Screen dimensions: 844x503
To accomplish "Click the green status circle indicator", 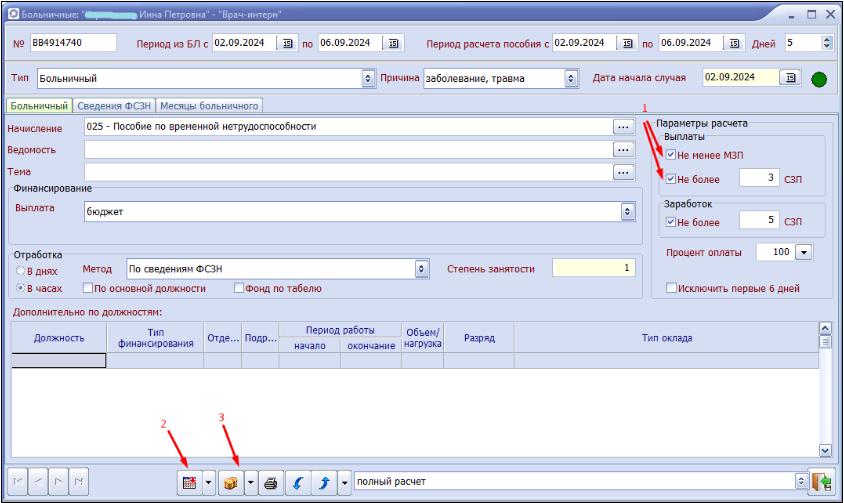I will pos(819,78).
